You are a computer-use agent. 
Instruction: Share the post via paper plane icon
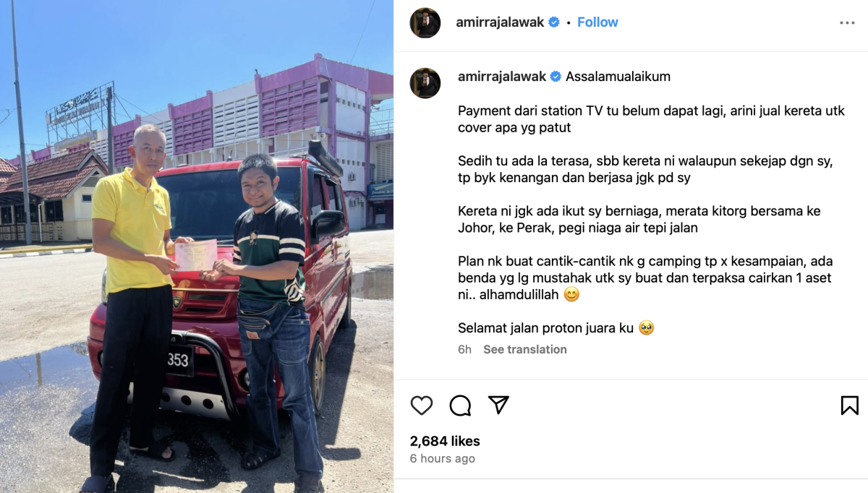coord(498,405)
